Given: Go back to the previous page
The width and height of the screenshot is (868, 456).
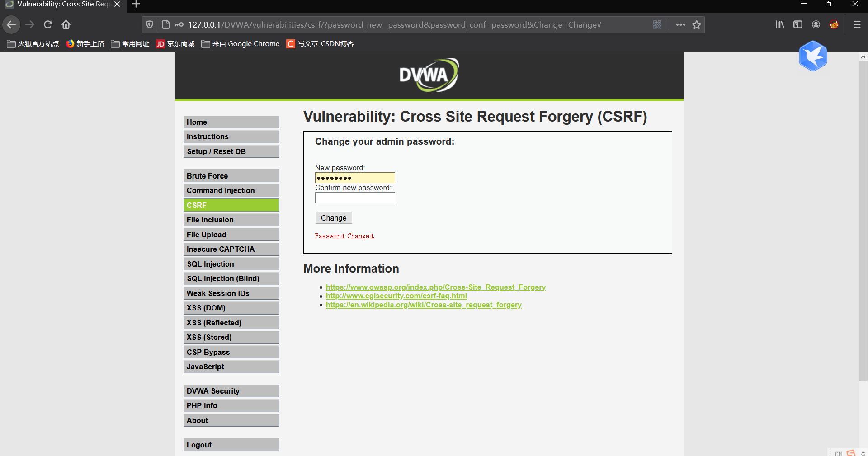Looking at the screenshot, I should pyautogui.click(x=11, y=24).
